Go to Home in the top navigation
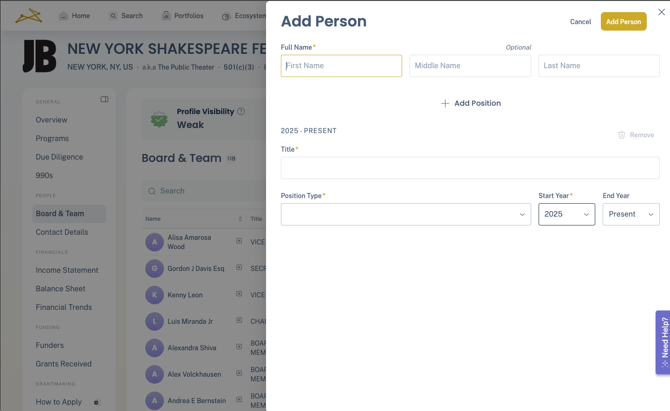 click(x=74, y=16)
